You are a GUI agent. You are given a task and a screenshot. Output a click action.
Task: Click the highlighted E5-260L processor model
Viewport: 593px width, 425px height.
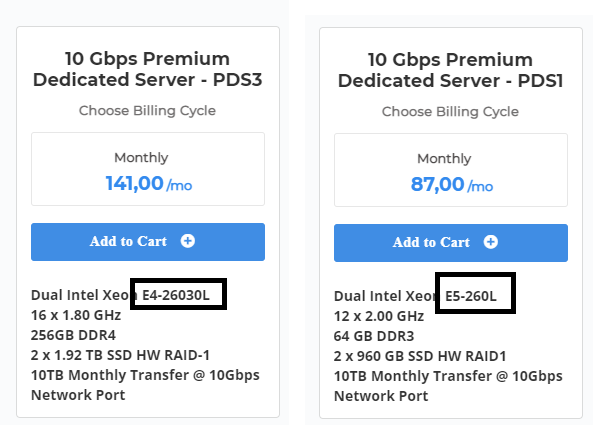tap(471, 296)
